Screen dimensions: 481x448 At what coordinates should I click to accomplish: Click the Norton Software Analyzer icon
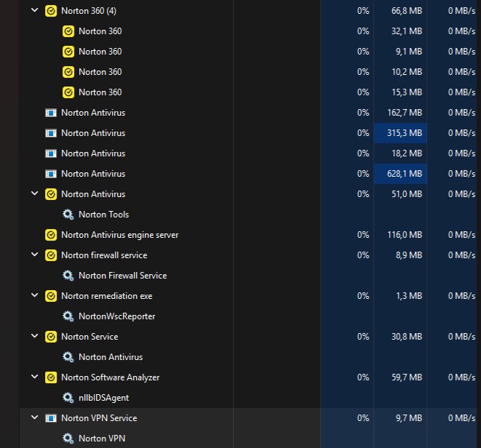point(51,377)
